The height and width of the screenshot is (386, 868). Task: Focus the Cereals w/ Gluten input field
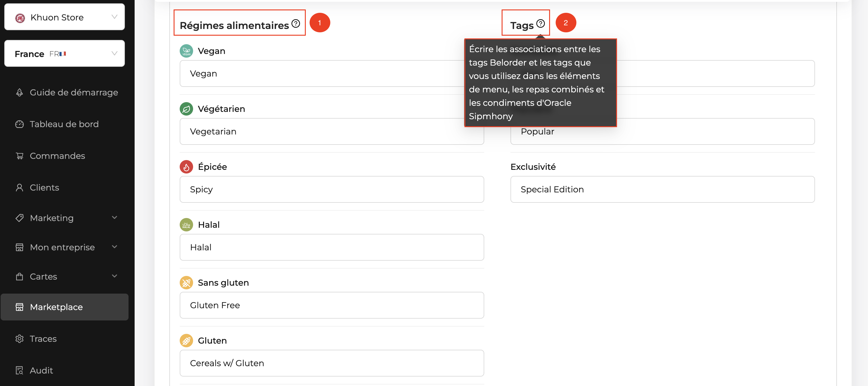pyautogui.click(x=332, y=363)
